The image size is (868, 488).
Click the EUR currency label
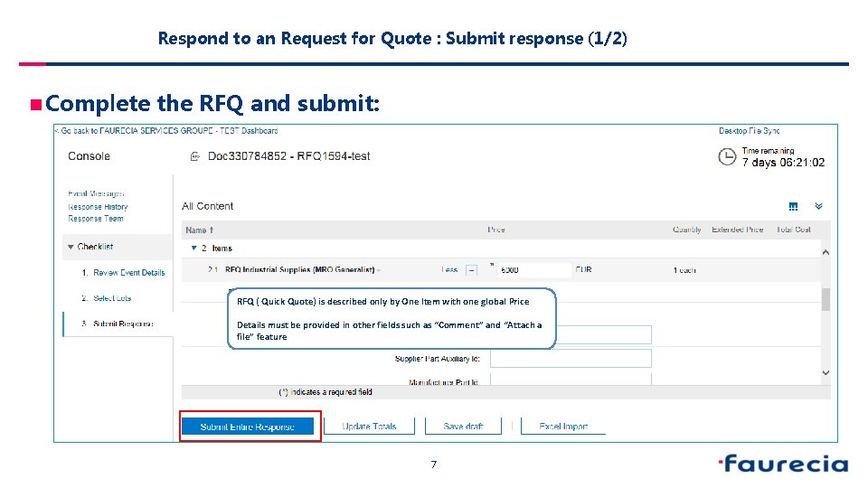pos(583,269)
